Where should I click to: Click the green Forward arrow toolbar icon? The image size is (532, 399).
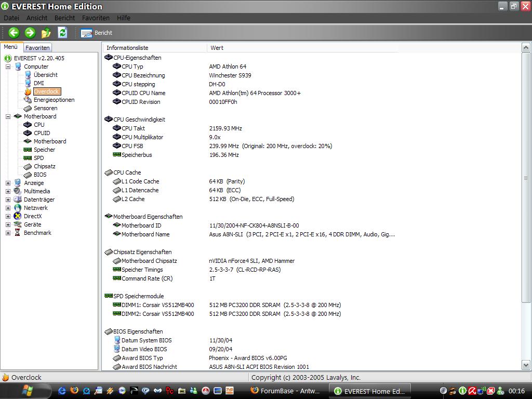tap(30, 33)
